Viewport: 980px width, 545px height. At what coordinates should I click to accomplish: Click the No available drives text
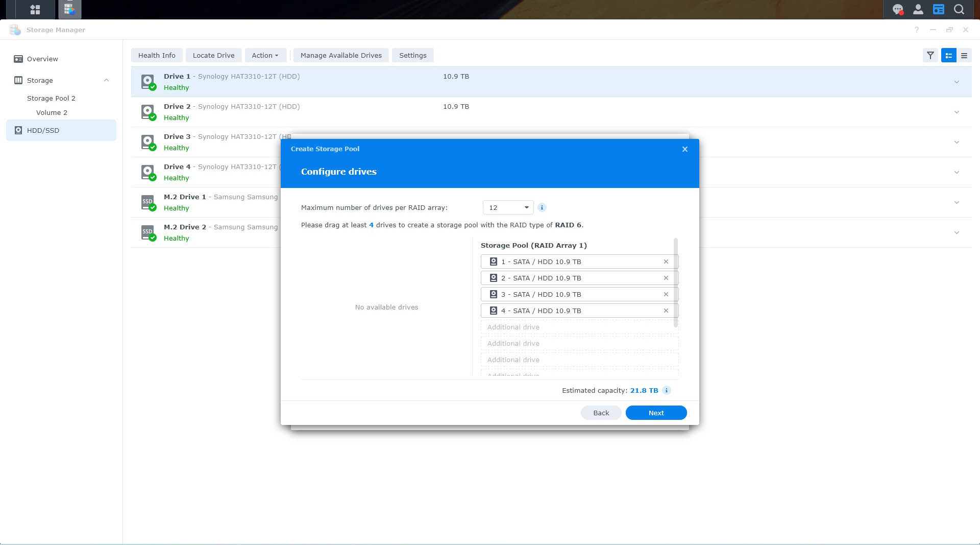pyautogui.click(x=386, y=307)
